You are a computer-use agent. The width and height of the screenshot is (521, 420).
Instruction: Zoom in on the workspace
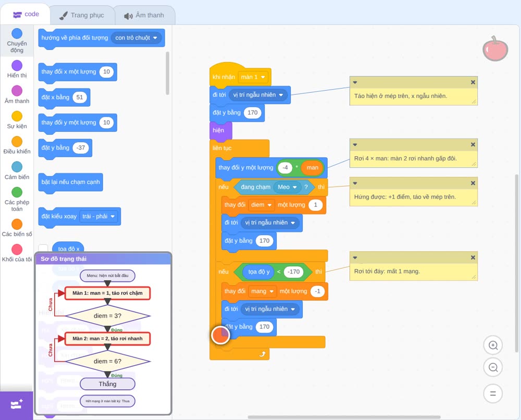click(493, 345)
